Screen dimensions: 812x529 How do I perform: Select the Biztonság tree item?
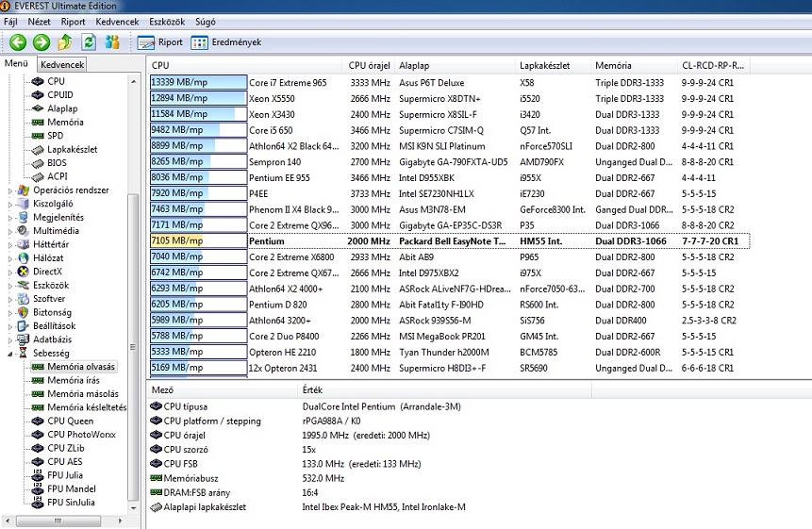(52, 312)
